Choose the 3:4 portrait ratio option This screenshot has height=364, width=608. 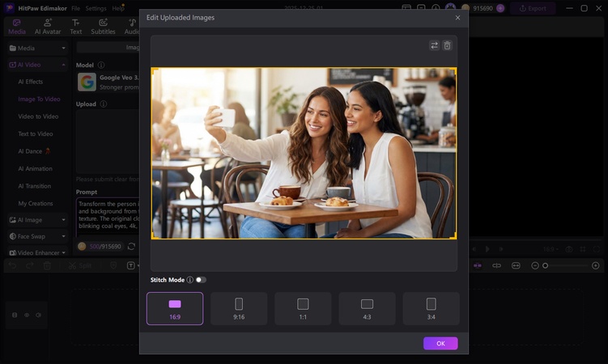[431, 308]
